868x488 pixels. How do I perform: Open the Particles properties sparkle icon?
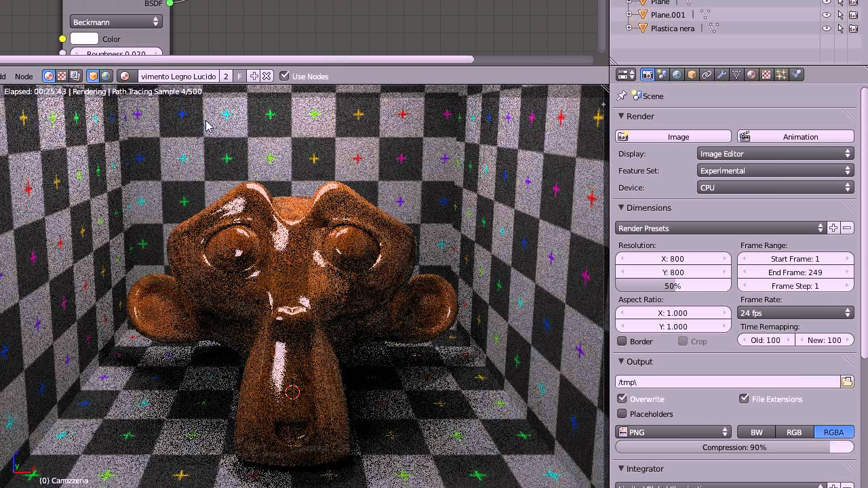coord(781,75)
